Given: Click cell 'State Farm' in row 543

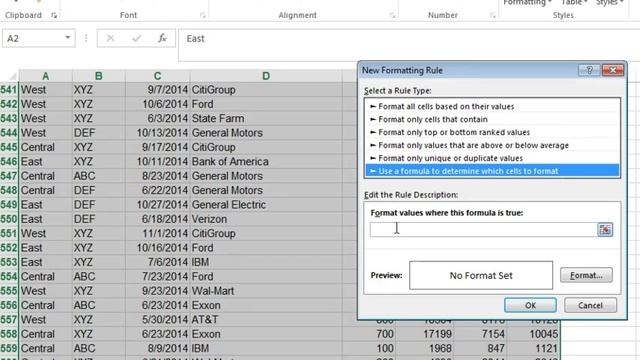Looking at the screenshot, I should coord(266,118).
